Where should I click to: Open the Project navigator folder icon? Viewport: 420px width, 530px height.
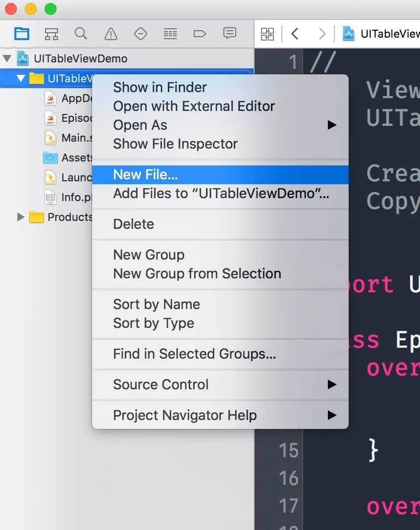pos(22,34)
